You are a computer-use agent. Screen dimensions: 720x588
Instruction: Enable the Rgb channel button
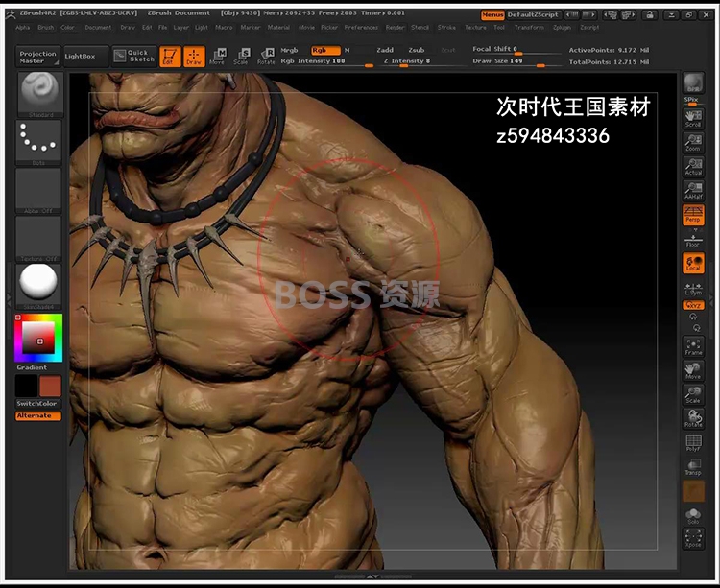(325, 51)
